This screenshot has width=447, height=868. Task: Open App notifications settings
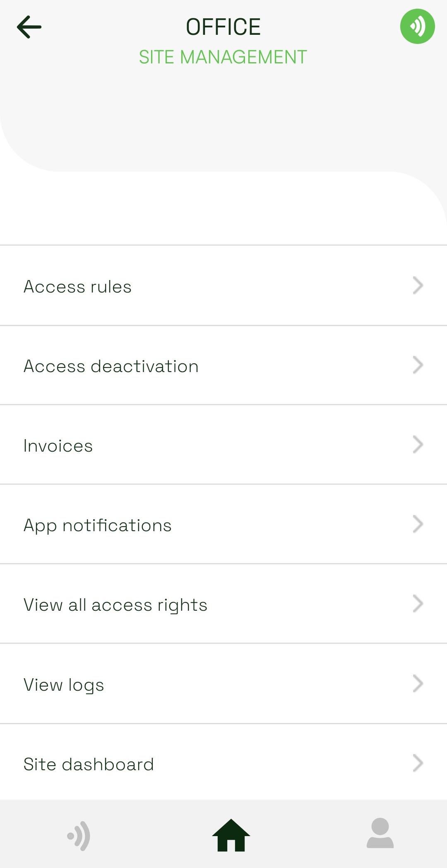[x=97, y=525]
